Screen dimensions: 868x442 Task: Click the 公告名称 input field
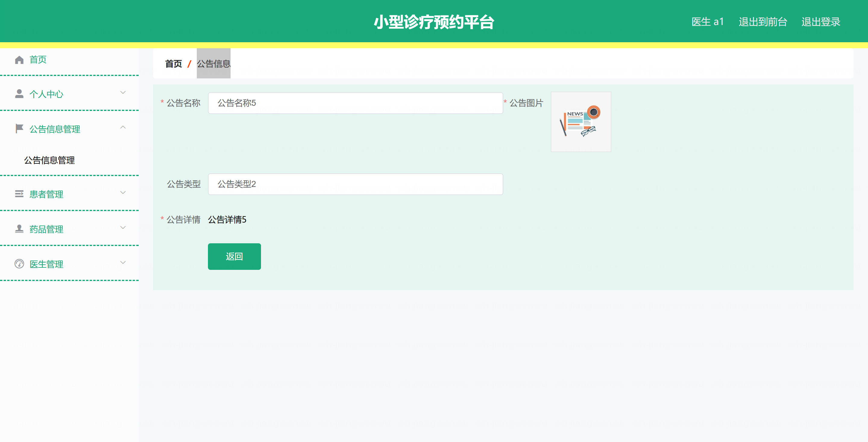pyautogui.click(x=355, y=103)
